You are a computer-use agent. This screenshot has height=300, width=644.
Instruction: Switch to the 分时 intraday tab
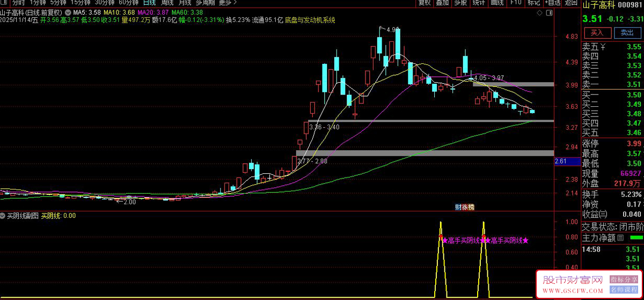[x=18, y=3]
